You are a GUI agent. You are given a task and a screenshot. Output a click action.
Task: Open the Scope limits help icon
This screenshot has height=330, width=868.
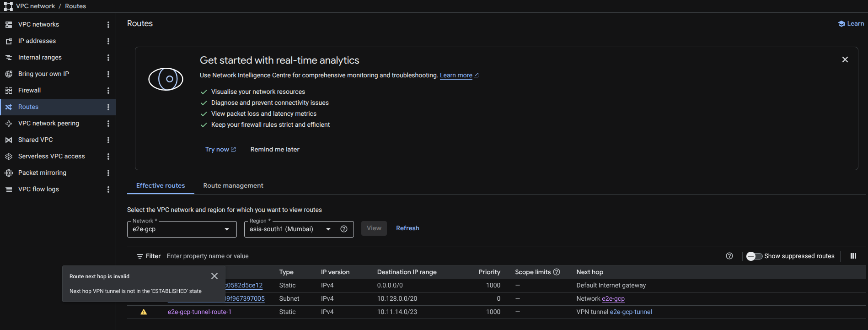557,272
